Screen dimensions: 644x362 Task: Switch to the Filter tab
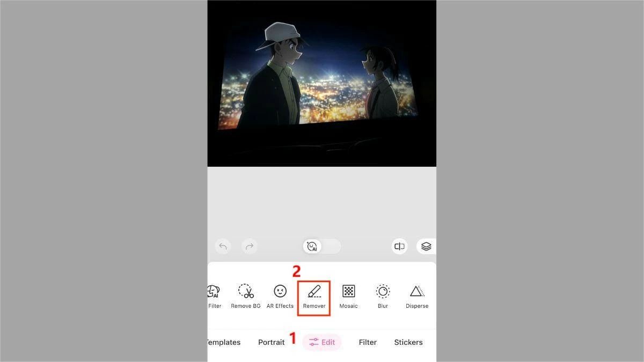tap(368, 342)
